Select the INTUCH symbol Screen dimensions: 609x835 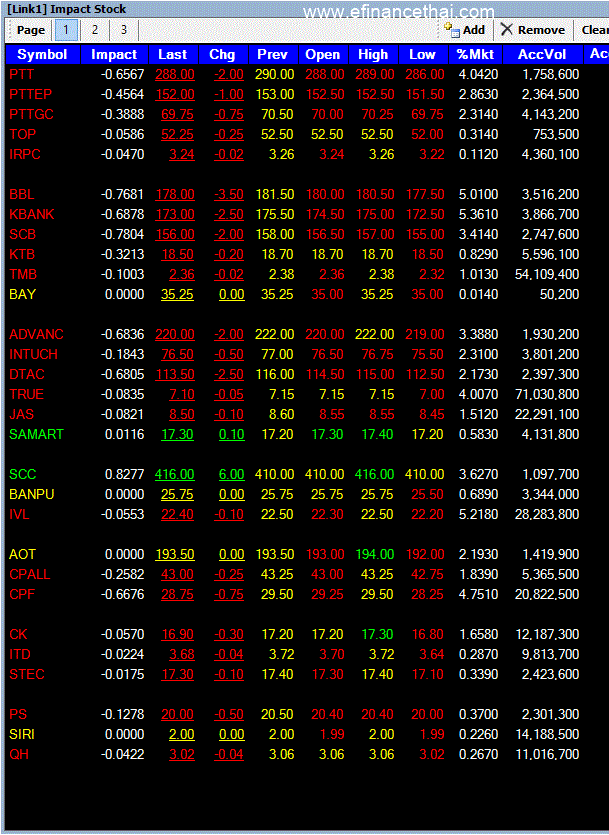(x=33, y=355)
